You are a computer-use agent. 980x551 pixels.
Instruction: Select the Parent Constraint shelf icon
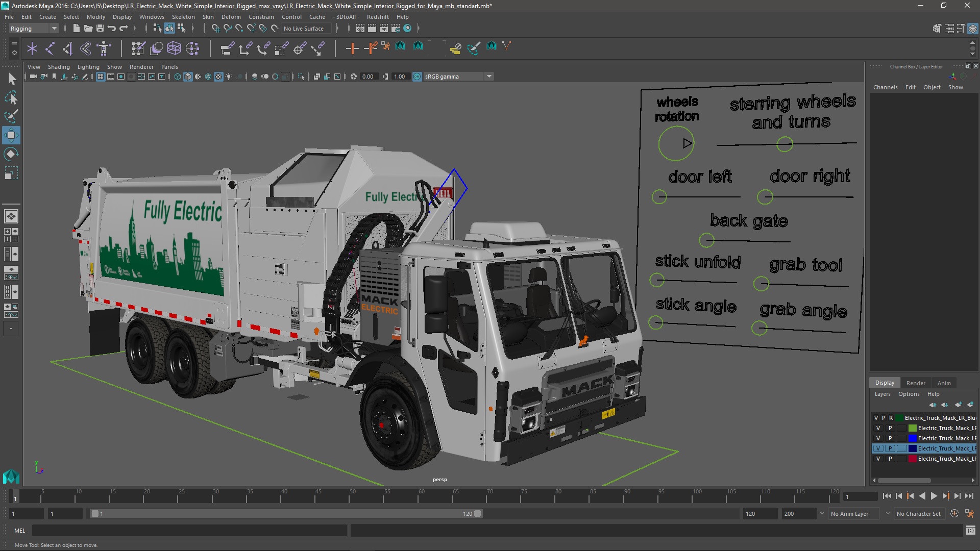[227, 48]
